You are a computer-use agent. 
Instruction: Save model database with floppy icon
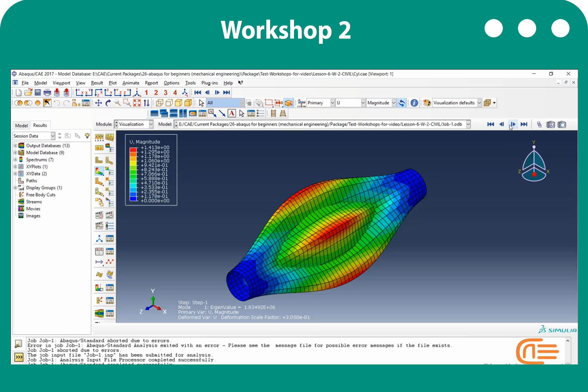[x=38, y=92]
